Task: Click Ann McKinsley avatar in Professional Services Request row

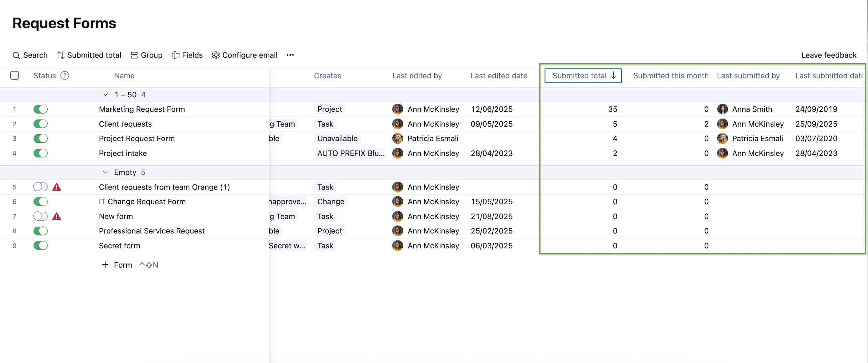Action: coord(398,231)
